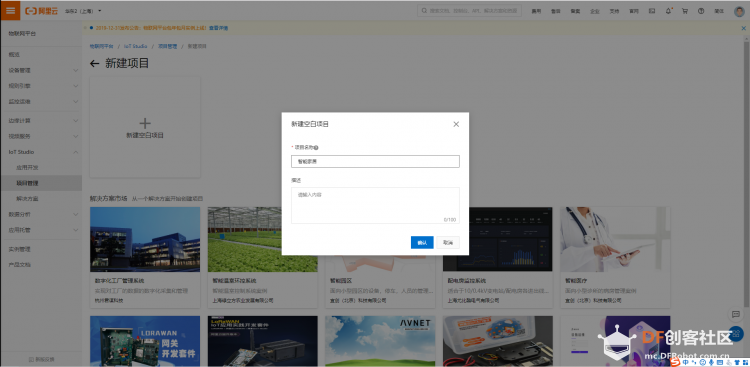Open the user avatar menu

tap(739, 11)
